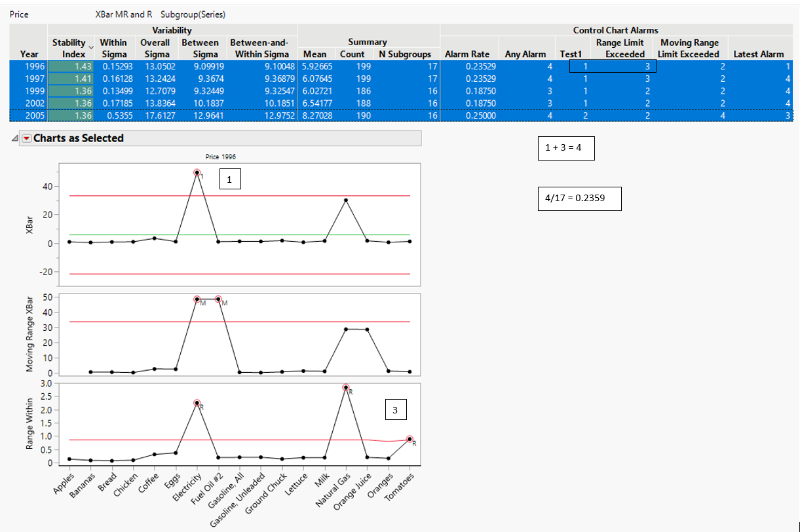
Task: Click the Variability group header
Action: click(x=172, y=29)
